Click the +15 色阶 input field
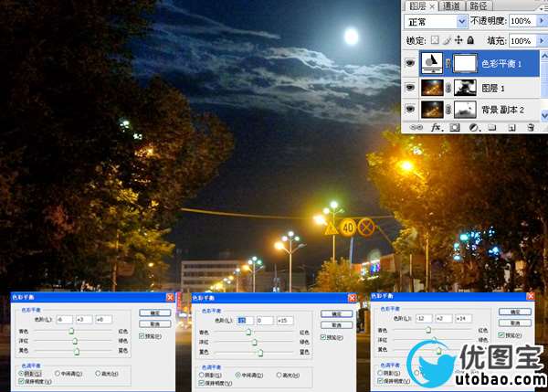This screenshot has width=548, height=392. [284, 321]
